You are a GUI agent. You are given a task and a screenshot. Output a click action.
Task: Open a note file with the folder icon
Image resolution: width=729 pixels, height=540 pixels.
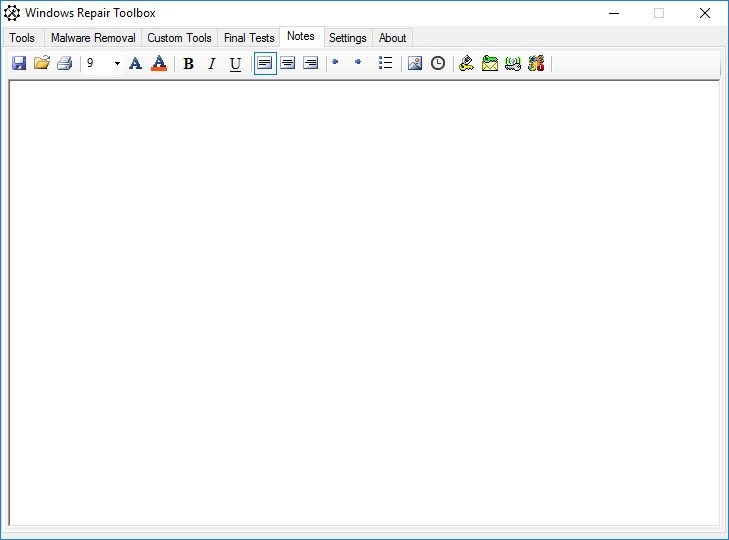click(x=42, y=63)
